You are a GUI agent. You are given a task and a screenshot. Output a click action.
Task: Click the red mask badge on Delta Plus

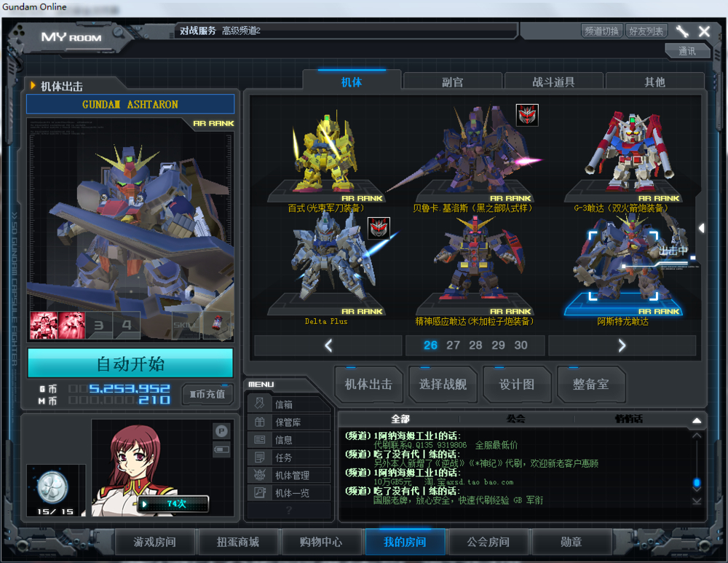pyautogui.click(x=379, y=228)
